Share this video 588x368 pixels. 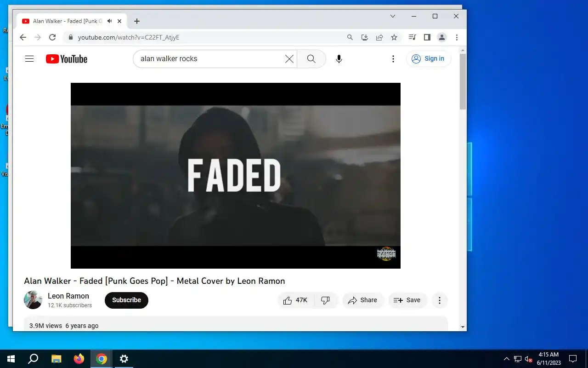click(x=363, y=300)
